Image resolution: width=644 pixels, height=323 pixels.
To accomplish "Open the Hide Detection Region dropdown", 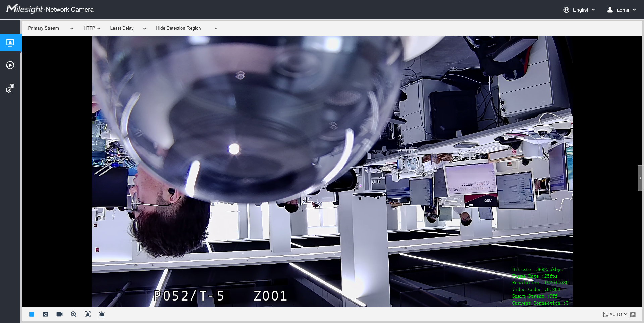I will [x=186, y=28].
